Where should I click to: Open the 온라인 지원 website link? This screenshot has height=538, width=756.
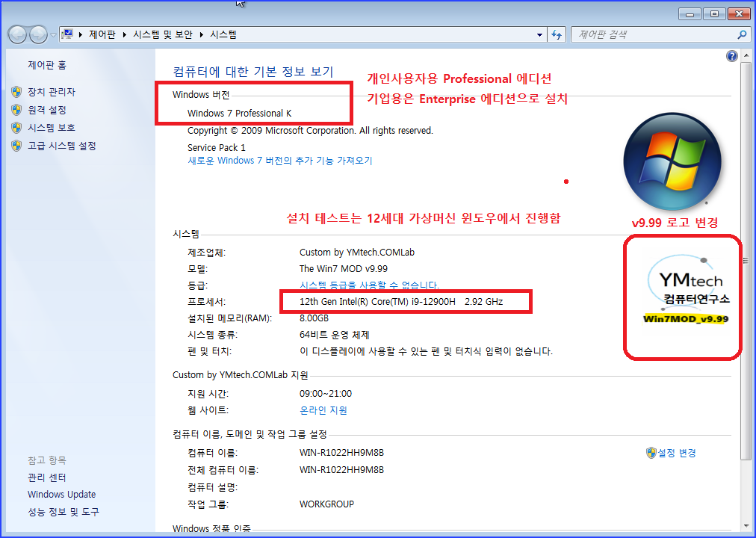tap(323, 410)
